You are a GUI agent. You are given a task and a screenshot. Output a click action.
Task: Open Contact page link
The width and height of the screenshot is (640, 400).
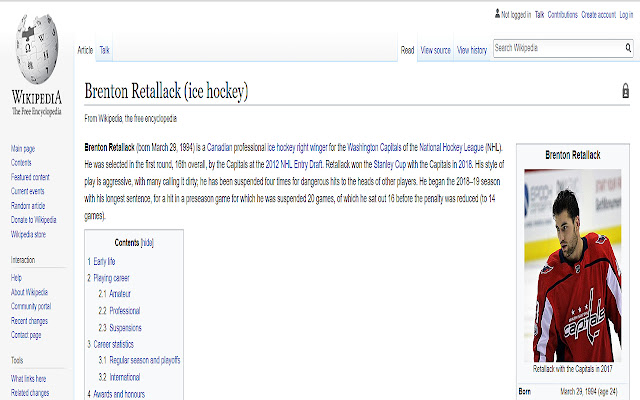tap(26, 335)
